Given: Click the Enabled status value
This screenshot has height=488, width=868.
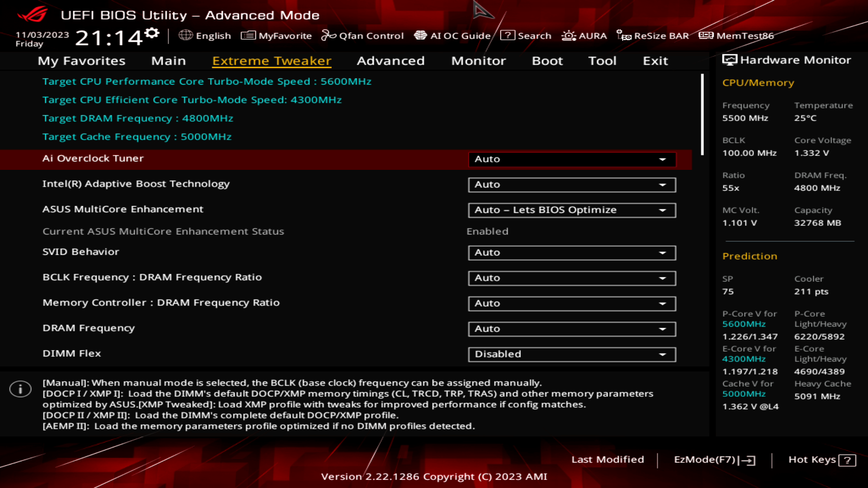Looking at the screenshot, I should [x=487, y=231].
